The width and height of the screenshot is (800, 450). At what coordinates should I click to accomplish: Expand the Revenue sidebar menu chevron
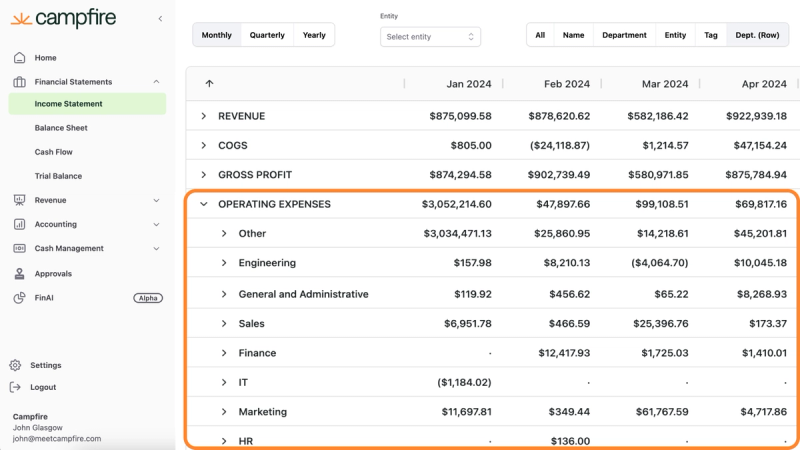pos(156,200)
